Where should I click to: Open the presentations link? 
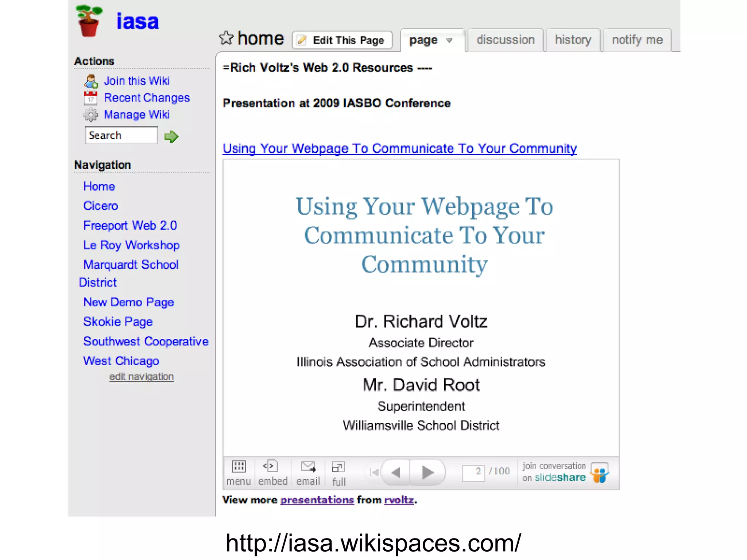(317, 500)
